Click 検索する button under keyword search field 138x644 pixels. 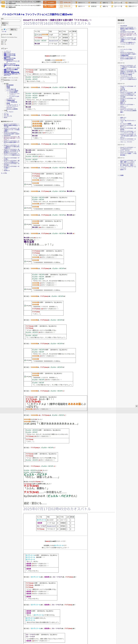coord(5,23)
